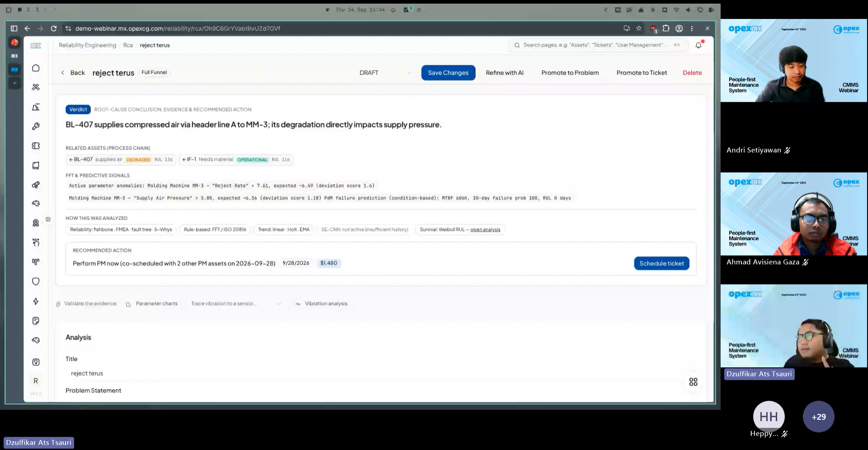Open Parameter charts
The image size is (868, 450).
[152, 304]
